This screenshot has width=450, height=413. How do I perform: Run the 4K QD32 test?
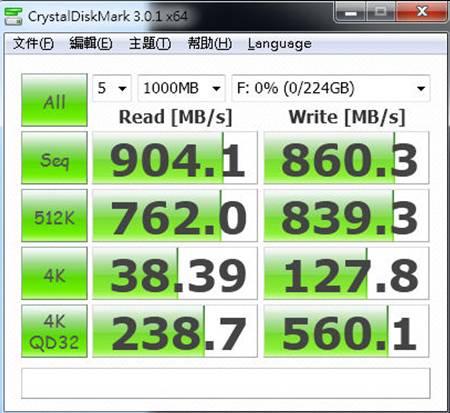pyautogui.click(x=54, y=331)
